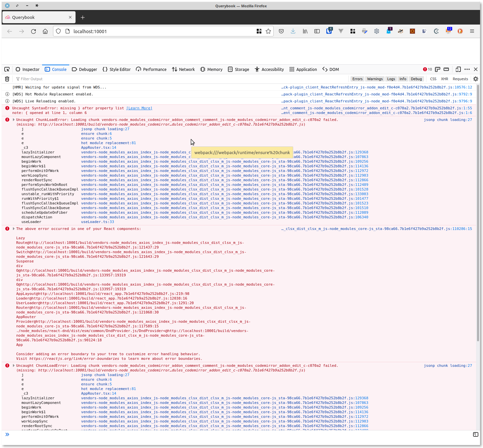Switch to Debugger panel
This screenshot has width=483, height=448.
[84, 69]
